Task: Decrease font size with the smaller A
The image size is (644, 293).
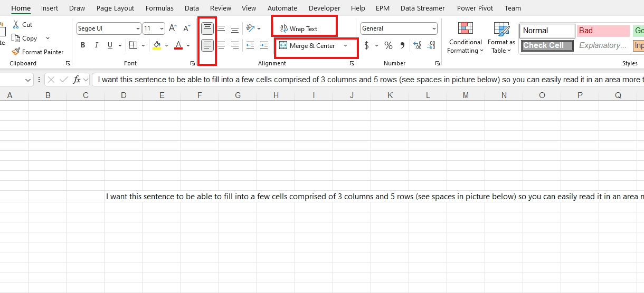Action: [x=186, y=28]
